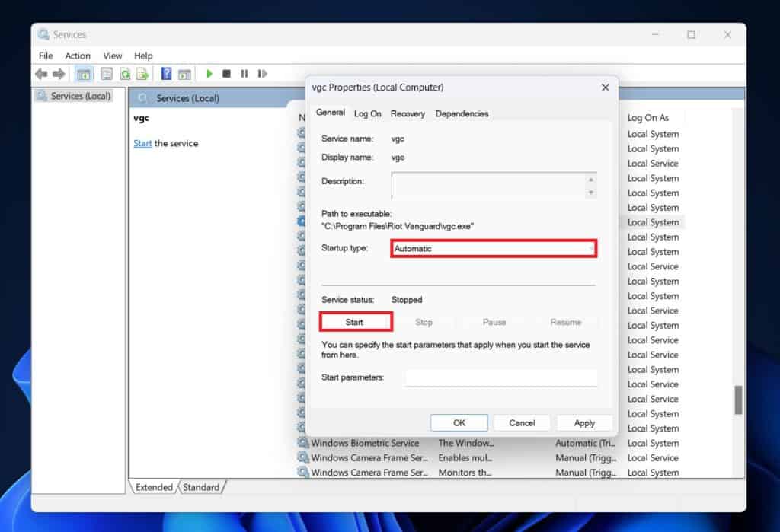This screenshot has width=780, height=532.
Task: Switch to the Standard view tab
Action: (x=201, y=486)
